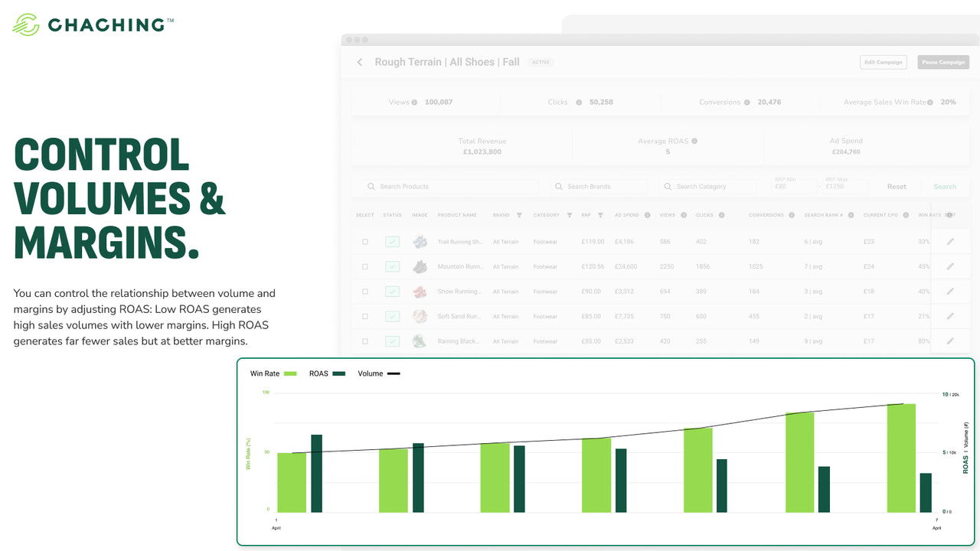Open the RRP column filter
The height and width of the screenshot is (551, 980).
600,215
